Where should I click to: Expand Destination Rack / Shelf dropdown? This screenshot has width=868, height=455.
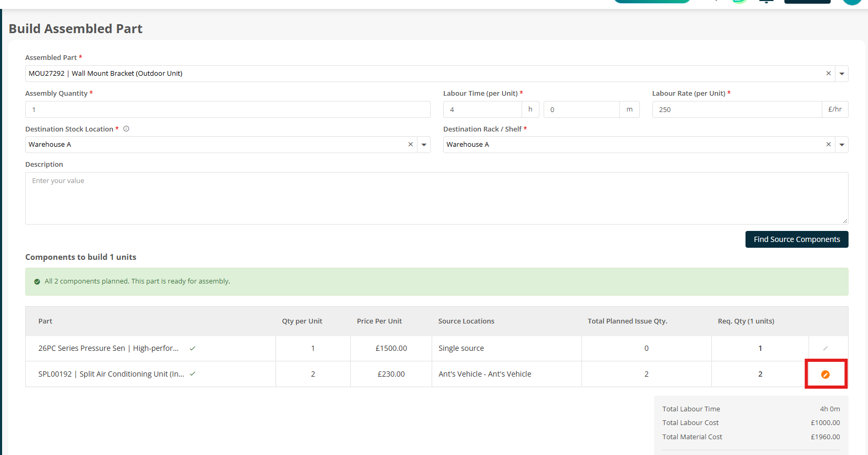click(x=842, y=145)
